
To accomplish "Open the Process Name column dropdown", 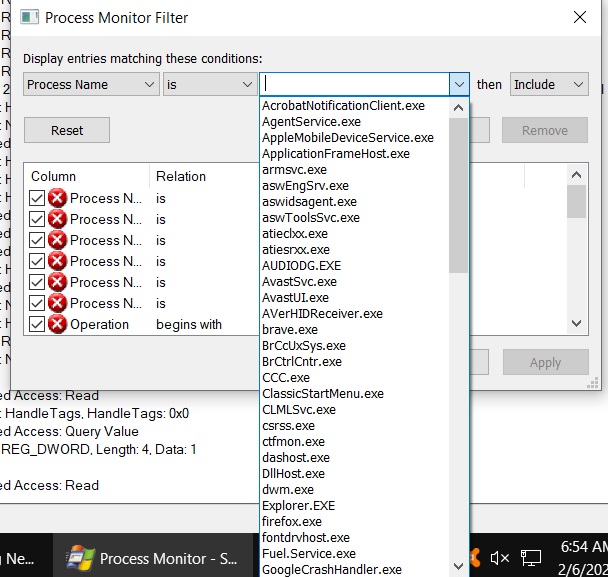I will (91, 84).
